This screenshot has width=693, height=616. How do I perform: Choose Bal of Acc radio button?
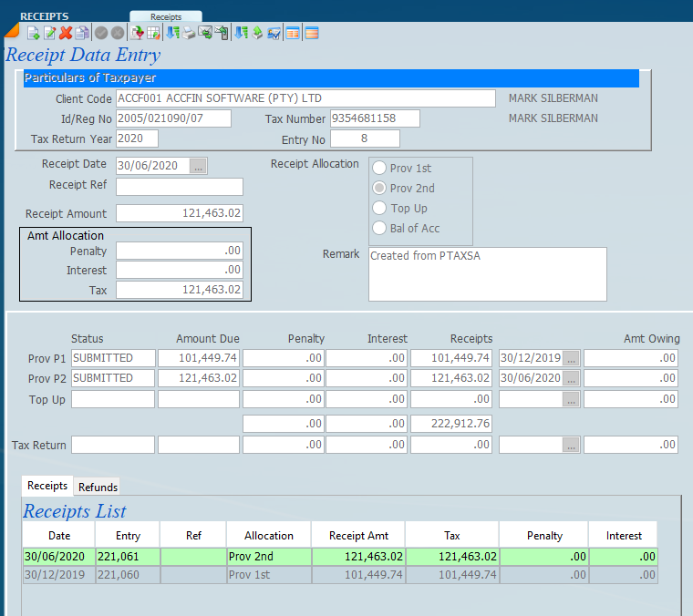point(379,229)
